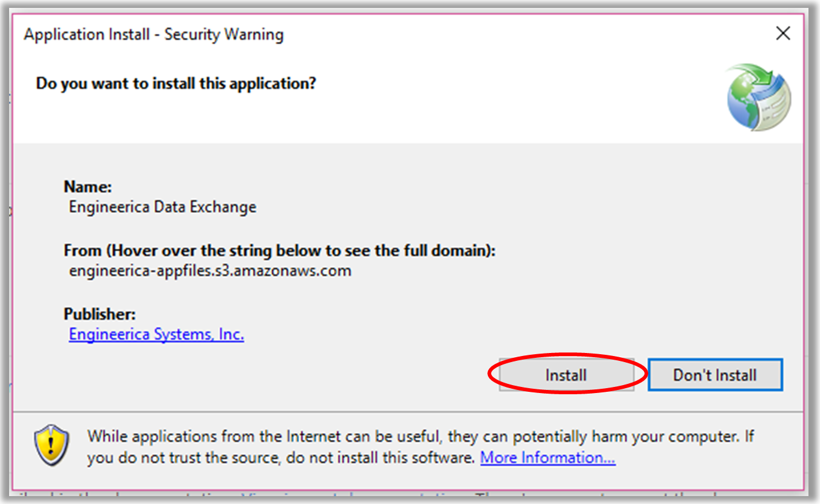
Task: Click the Engineerica Data Exchange application name
Action: click(163, 207)
